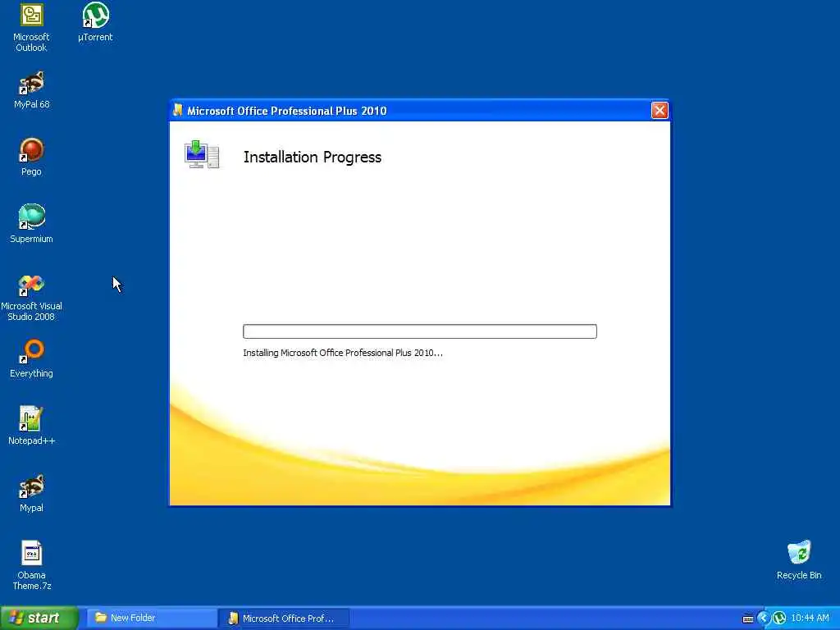Select the Everything search shortcut

pos(32,358)
